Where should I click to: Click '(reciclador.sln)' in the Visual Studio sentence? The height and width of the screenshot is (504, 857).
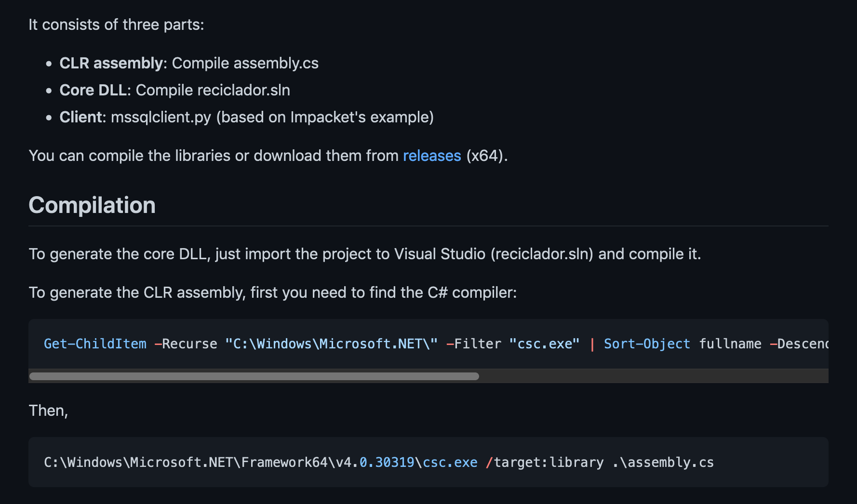(542, 254)
